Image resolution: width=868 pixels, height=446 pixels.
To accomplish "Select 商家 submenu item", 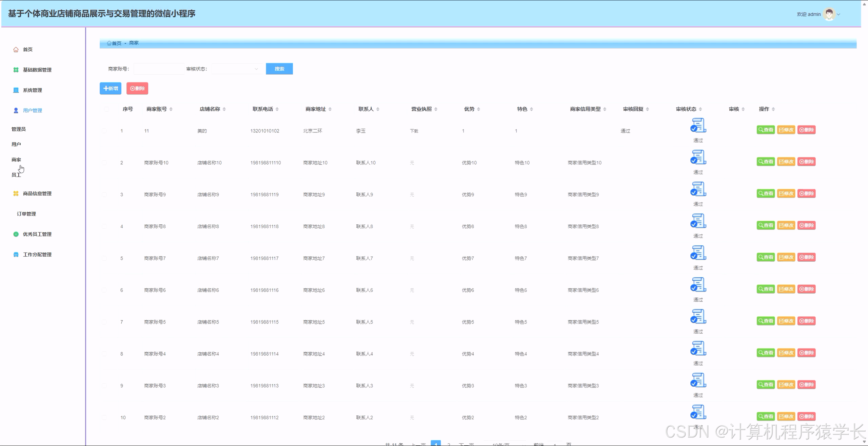I will point(16,160).
